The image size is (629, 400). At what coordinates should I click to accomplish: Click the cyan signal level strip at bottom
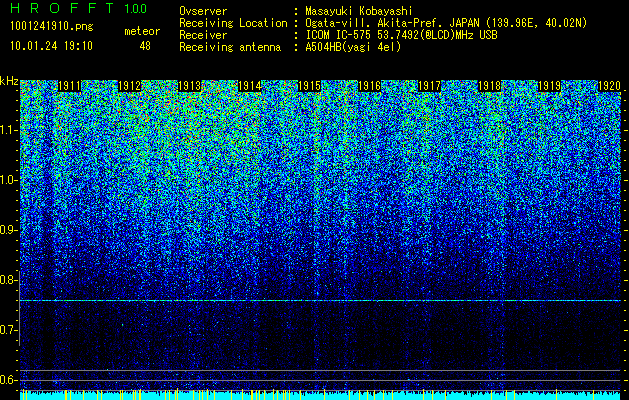tap(320, 395)
